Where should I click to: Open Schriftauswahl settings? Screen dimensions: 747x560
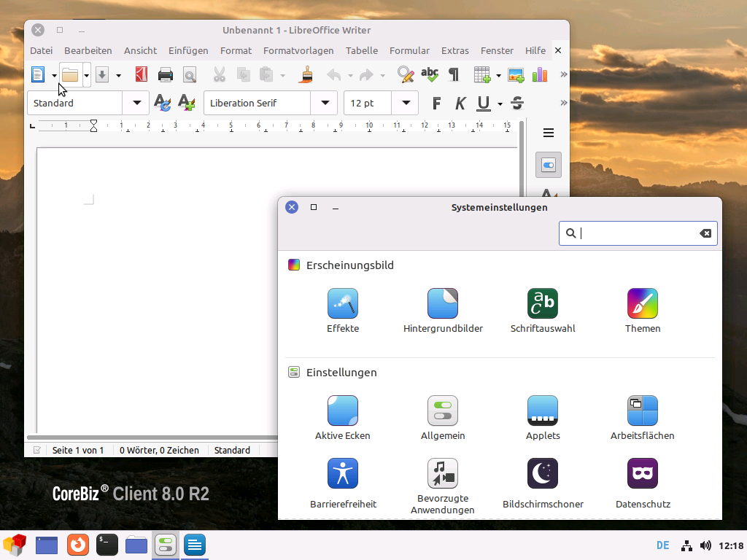click(543, 311)
